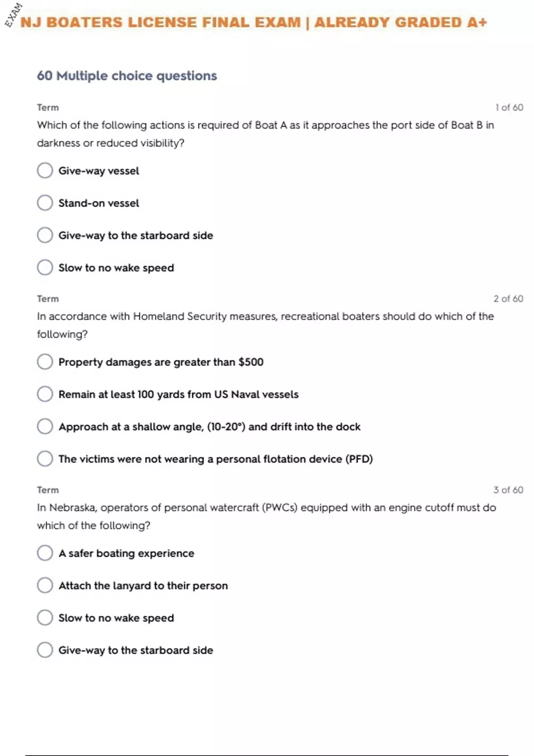
Task: Click the '1 of 60' question counter
Action: coord(509,107)
